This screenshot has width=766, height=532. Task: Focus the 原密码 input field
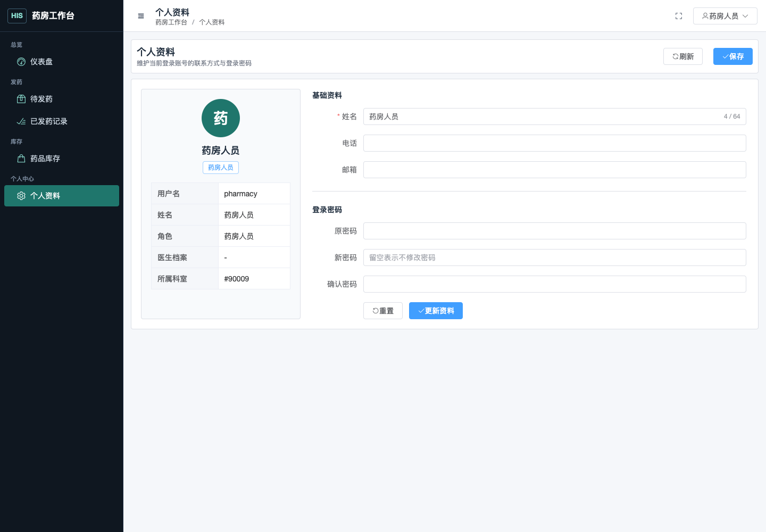pos(555,231)
